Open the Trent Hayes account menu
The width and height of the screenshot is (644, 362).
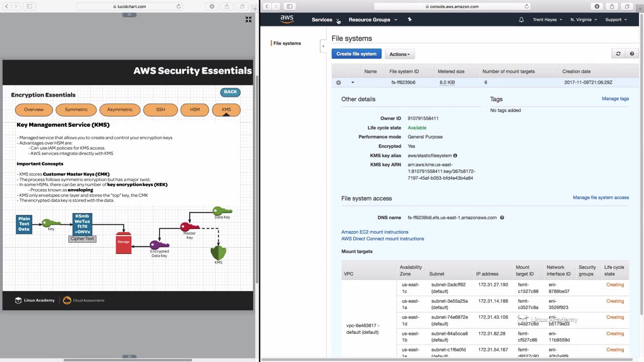(x=547, y=20)
